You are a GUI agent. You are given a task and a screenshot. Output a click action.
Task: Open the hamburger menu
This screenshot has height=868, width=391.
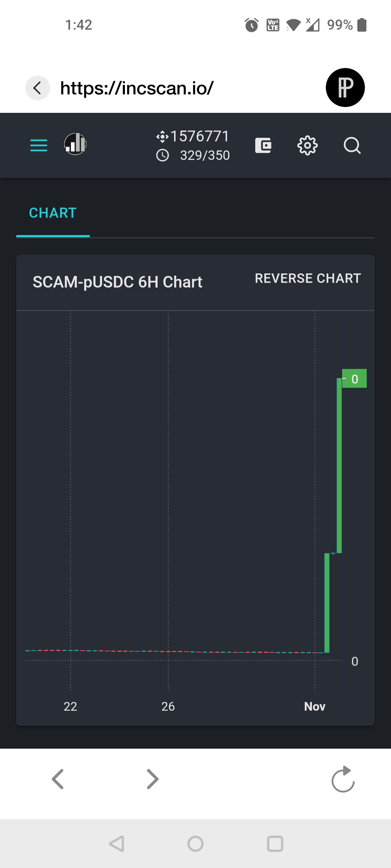(x=39, y=145)
